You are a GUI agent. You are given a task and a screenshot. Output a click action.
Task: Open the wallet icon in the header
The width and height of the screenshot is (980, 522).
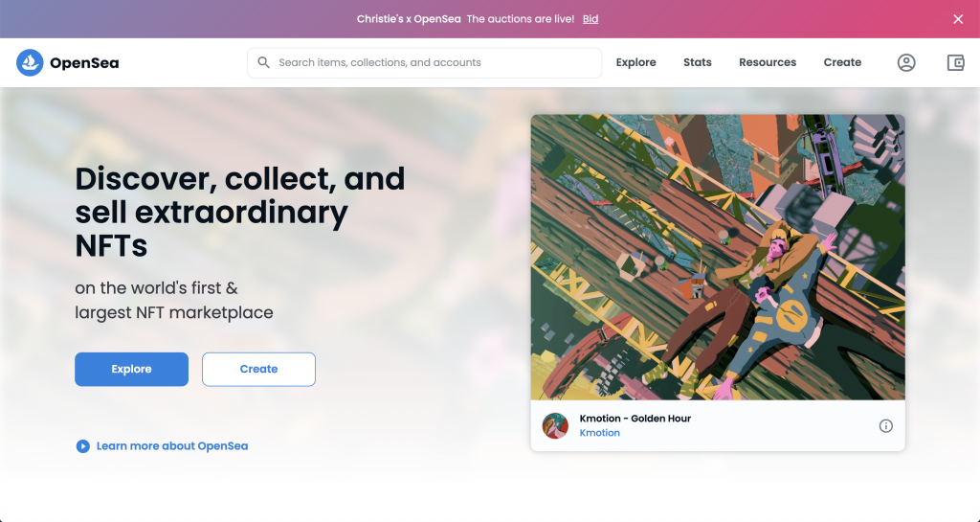coord(956,62)
